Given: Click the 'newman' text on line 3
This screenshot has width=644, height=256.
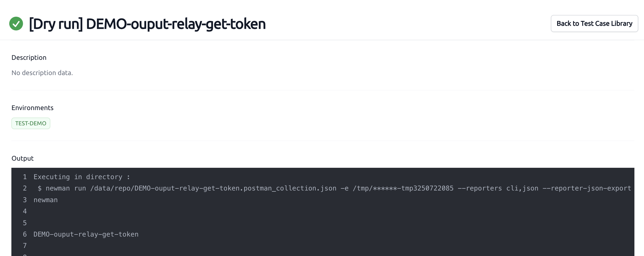Looking at the screenshot, I should tap(46, 200).
